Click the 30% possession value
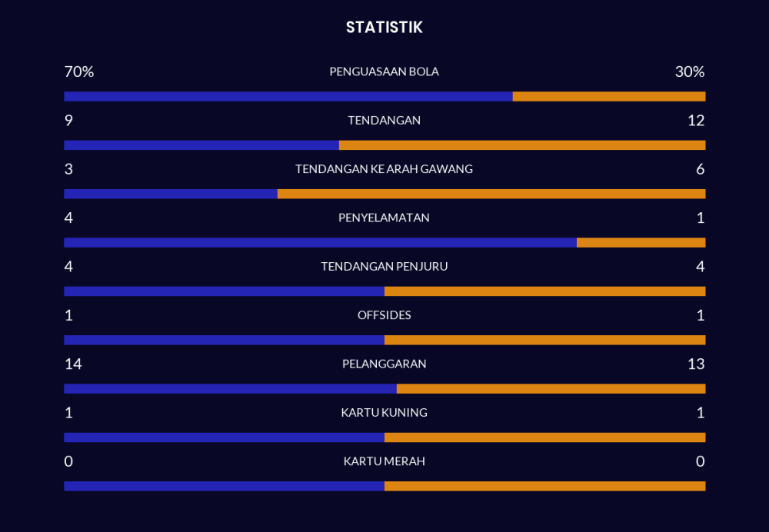Image resolution: width=769 pixels, height=532 pixels. (x=689, y=71)
